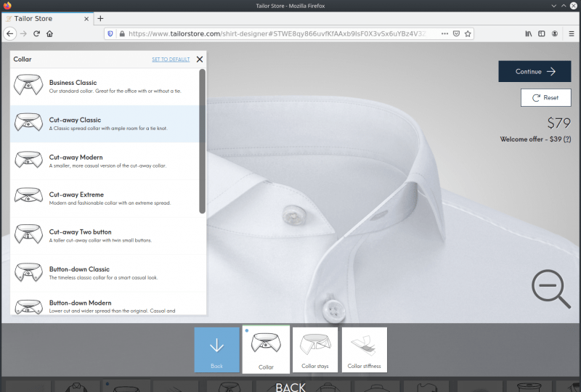The image size is (581, 392).
Task: Open the Firefox account menu
Action: click(555, 33)
